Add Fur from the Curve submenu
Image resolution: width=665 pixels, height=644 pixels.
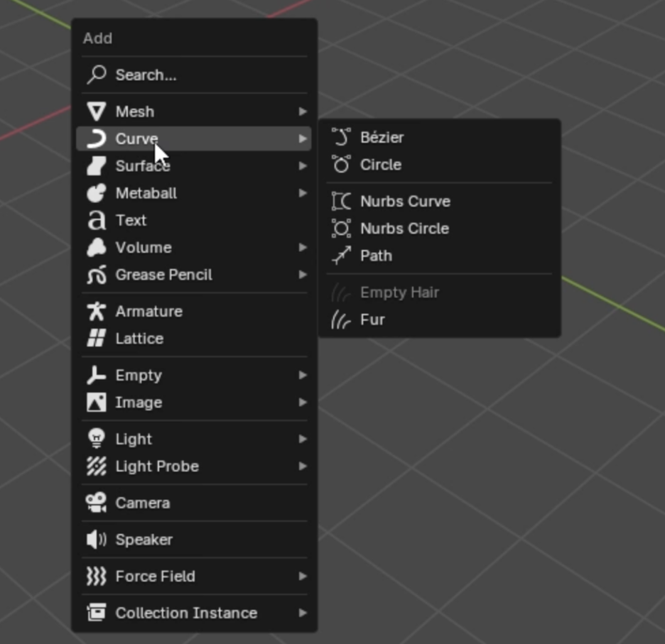coord(439,320)
